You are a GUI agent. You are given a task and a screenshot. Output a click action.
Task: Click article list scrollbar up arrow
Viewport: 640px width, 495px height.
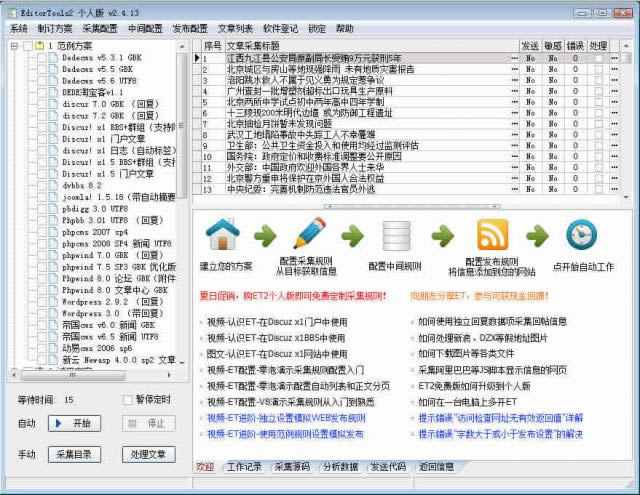pos(626,46)
